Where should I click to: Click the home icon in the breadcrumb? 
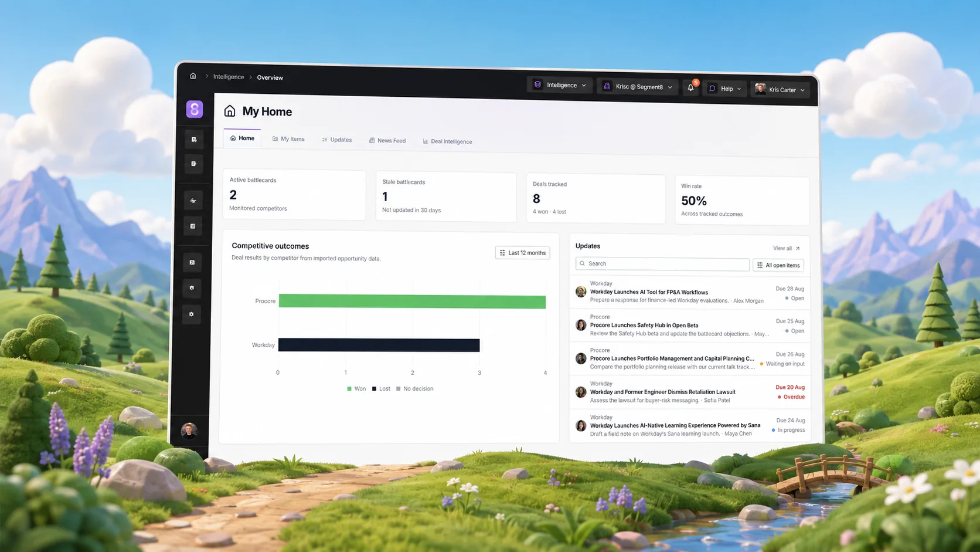(193, 76)
